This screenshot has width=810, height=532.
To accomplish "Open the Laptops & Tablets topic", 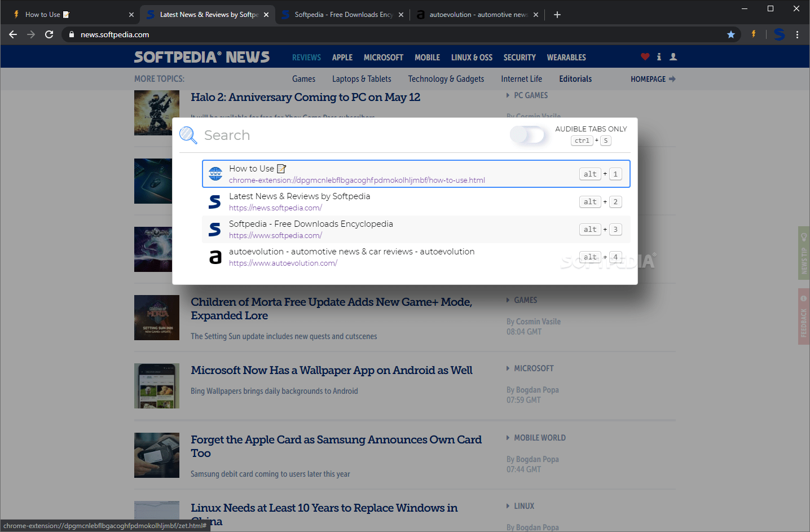I will click(x=362, y=79).
